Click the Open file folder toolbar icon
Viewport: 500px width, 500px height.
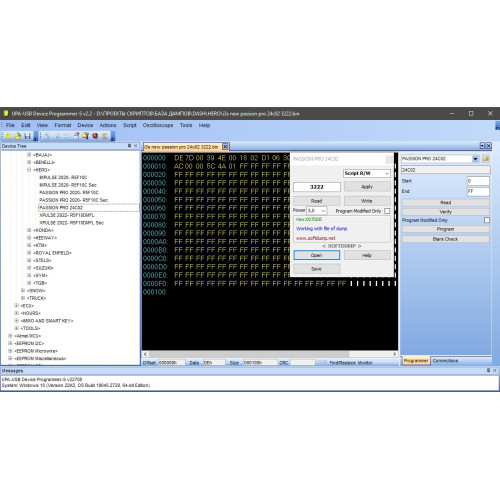coord(18,136)
